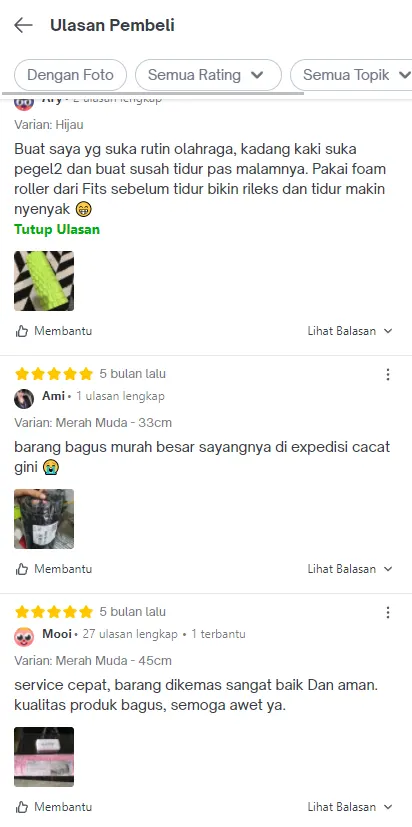This screenshot has height=827, width=412.
Task: Click the Ami username
Action: (x=53, y=396)
